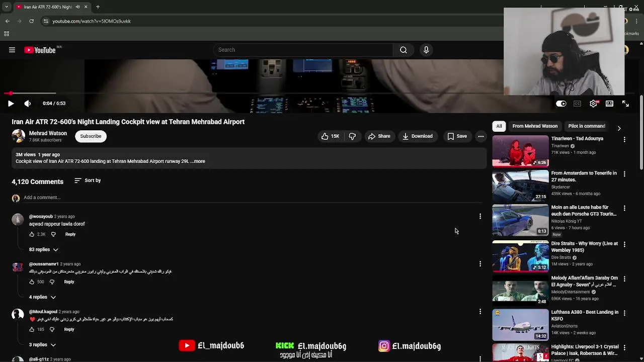Open Lufthansa A380 Best Landing title
The image size is (644, 362).
point(585,315)
